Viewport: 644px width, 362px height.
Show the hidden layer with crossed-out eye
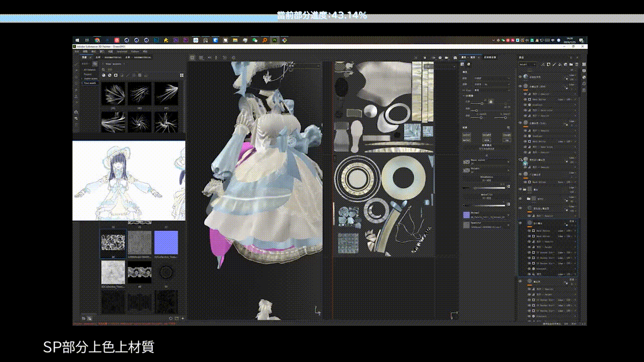click(520, 159)
